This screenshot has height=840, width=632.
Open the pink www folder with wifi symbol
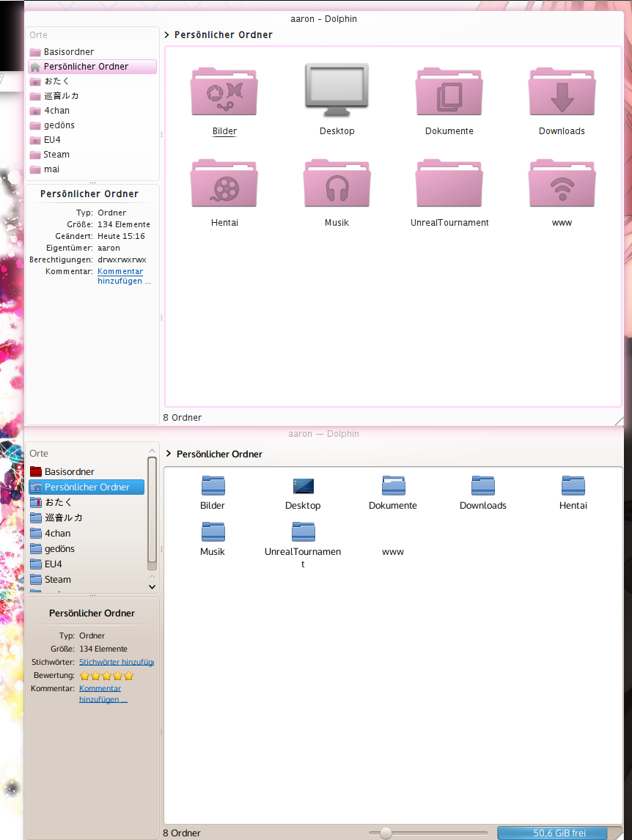562,183
